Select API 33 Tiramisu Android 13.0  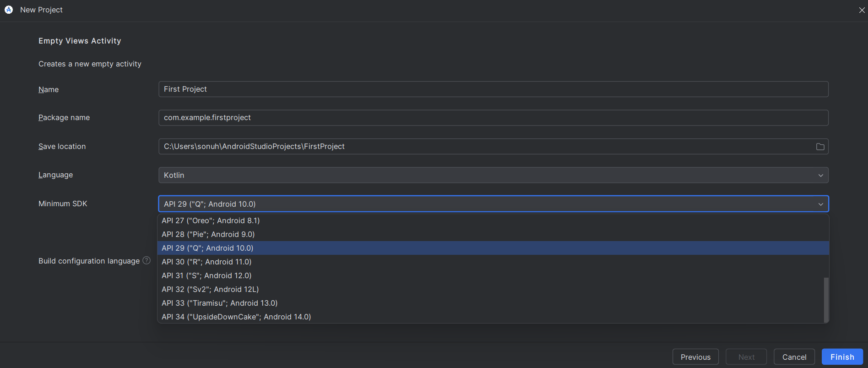(x=220, y=303)
